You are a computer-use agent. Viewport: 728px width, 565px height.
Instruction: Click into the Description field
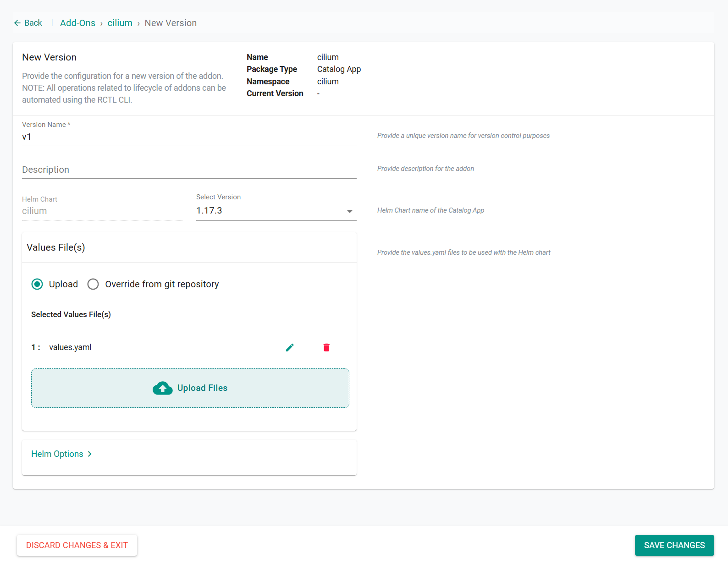click(x=189, y=170)
